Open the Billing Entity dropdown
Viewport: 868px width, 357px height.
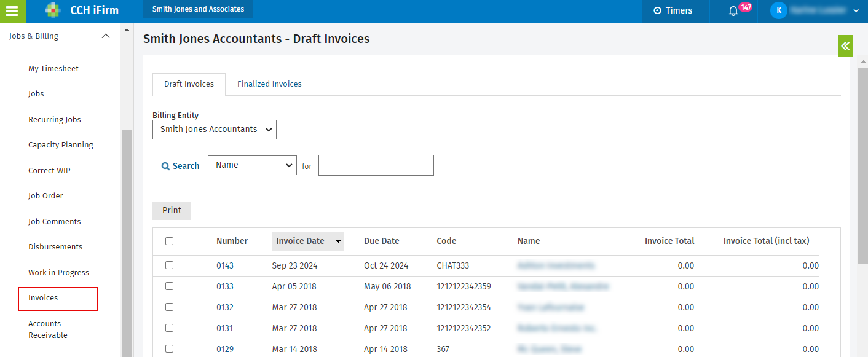215,130
